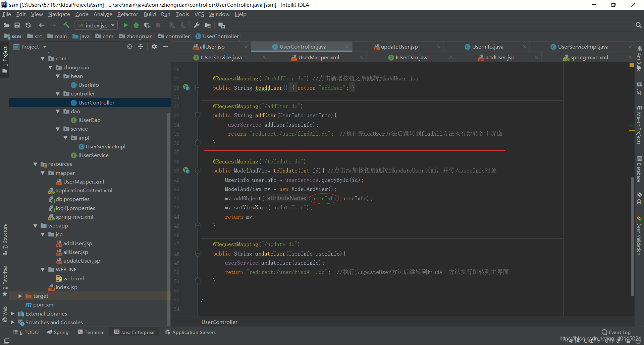The width and height of the screenshot is (644, 345).
Task: Click the Synchronize refresh icon
Action: pyautogui.click(x=28, y=25)
